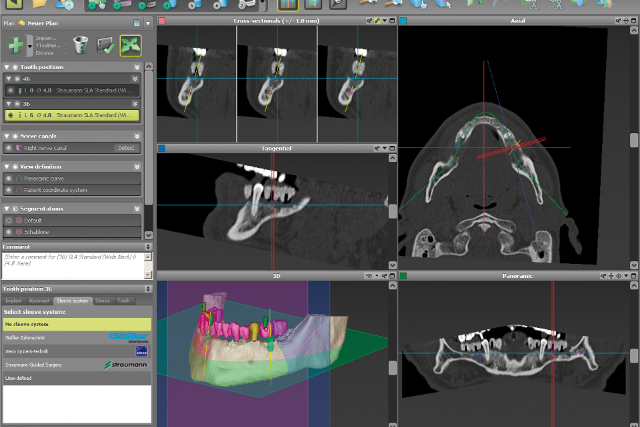Viewport: 640px width, 427px height.
Task: Collapse the Nerve canals section
Action: tap(7, 135)
